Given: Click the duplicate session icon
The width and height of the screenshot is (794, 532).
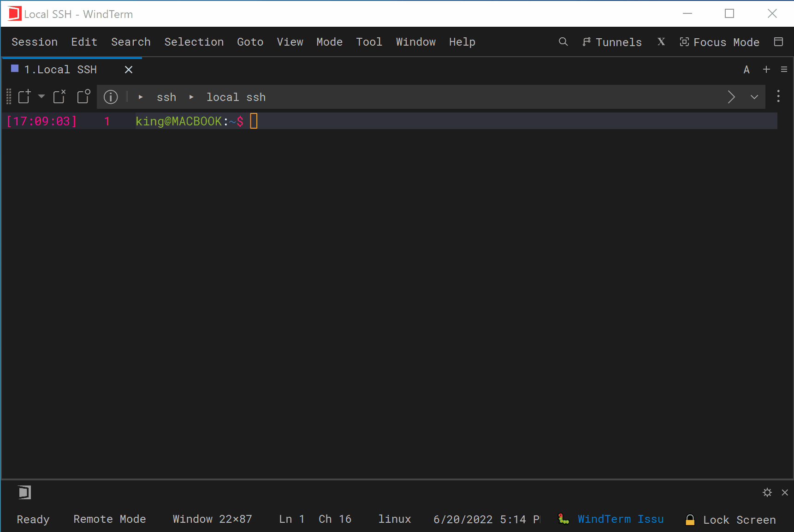Looking at the screenshot, I should [83, 97].
